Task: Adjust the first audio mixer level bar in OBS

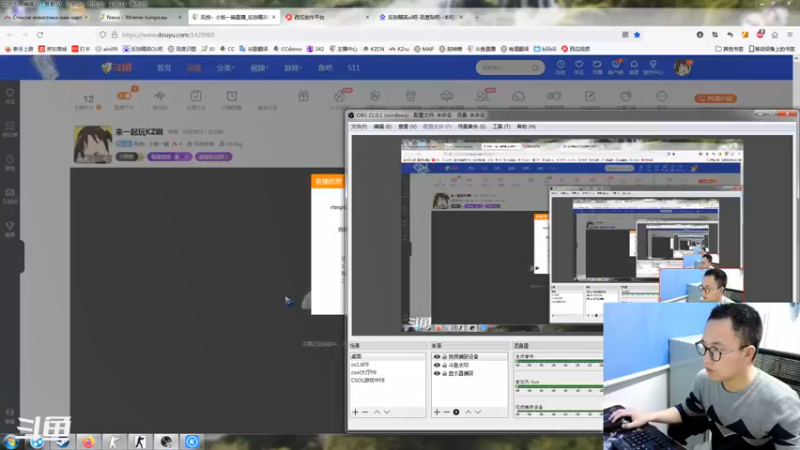Action: point(559,362)
